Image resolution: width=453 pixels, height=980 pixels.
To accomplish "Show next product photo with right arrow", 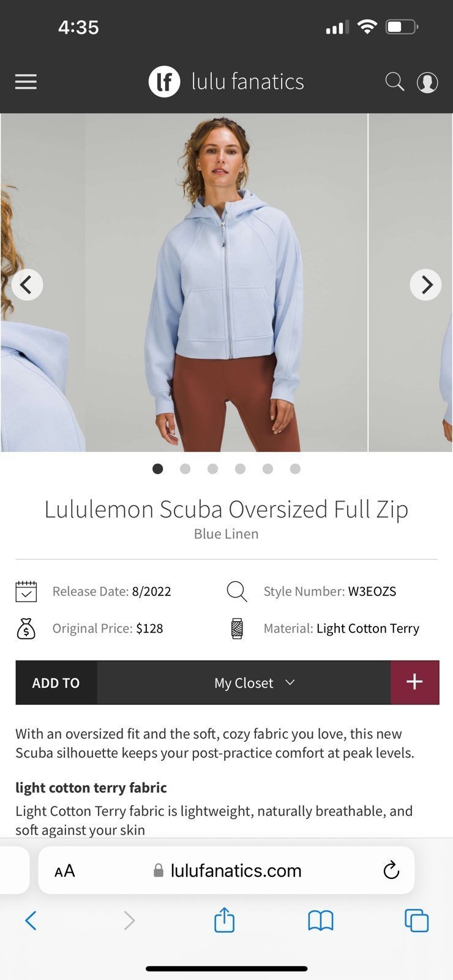I will tap(425, 285).
